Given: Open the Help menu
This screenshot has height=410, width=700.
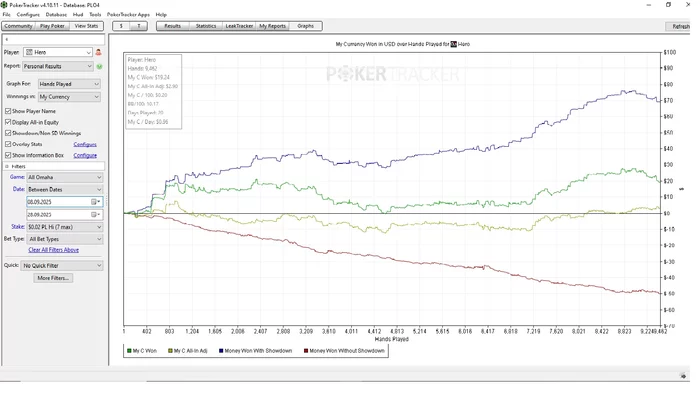Looking at the screenshot, I should 161,15.
